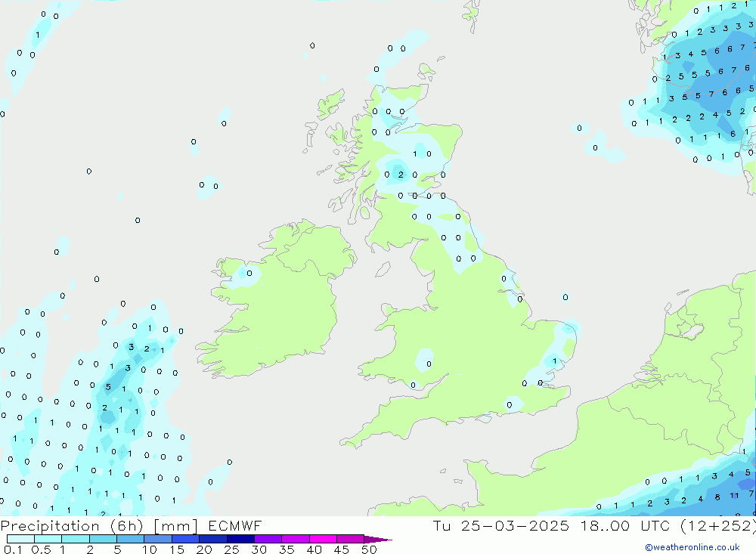Click the precipitation value 11 on the map
This screenshot has height=554, width=756.
(x=734, y=496)
